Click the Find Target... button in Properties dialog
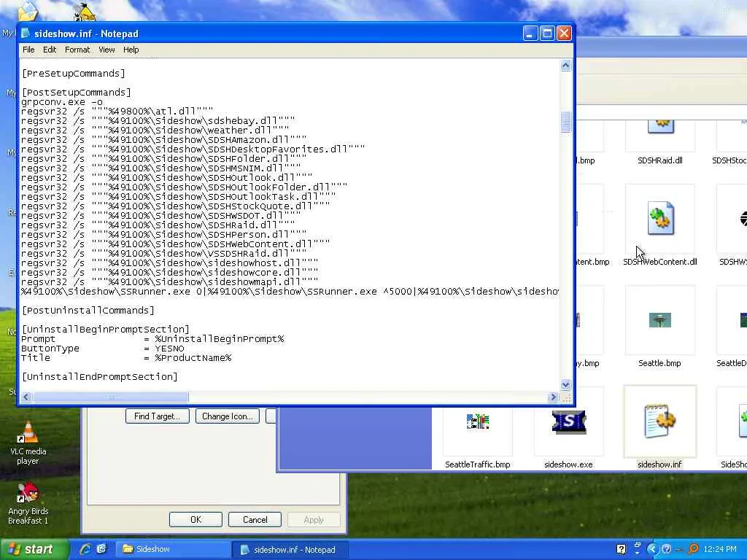This screenshot has width=747, height=560. pos(158,416)
